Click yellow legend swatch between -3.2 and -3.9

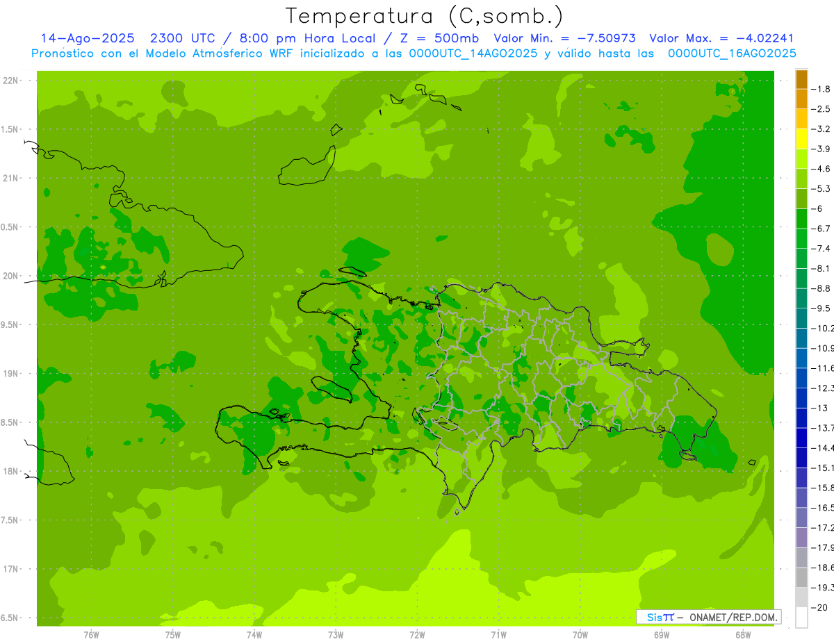pos(801,139)
